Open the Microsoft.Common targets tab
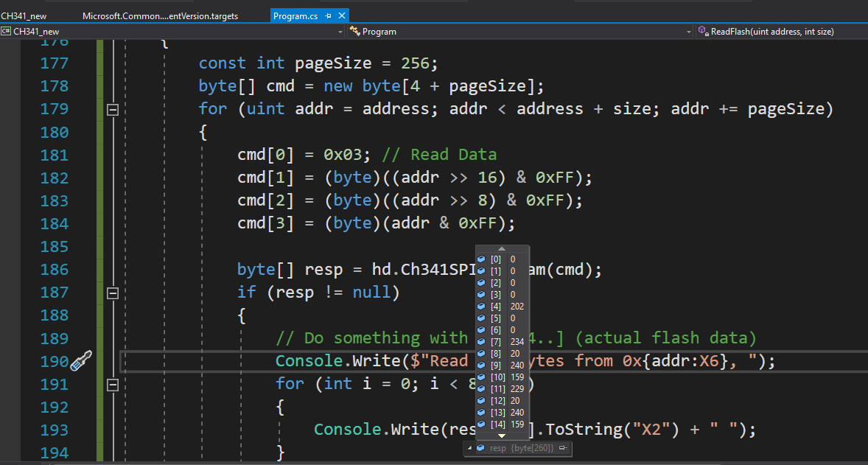The image size is (868, 465). coord(160,16)
